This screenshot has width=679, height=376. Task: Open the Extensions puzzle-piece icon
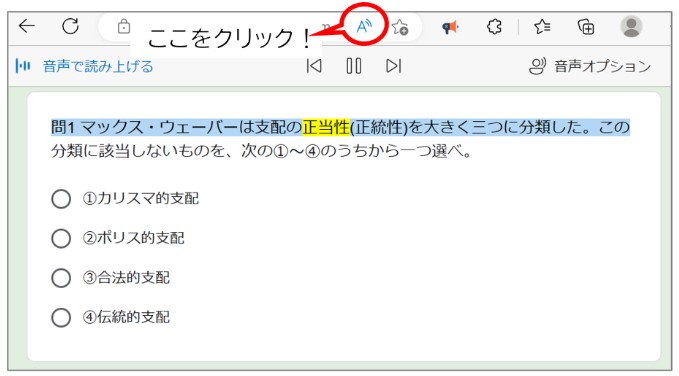(494, 27)
